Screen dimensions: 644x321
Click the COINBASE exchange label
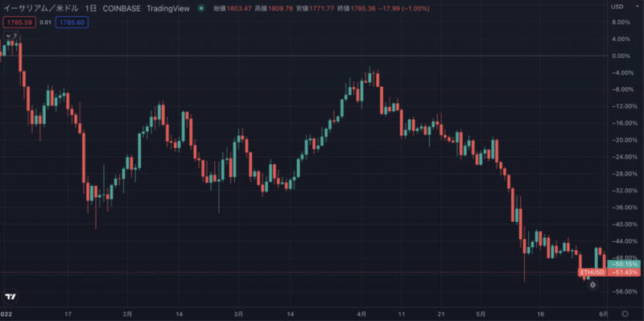[x=122, y=8]
